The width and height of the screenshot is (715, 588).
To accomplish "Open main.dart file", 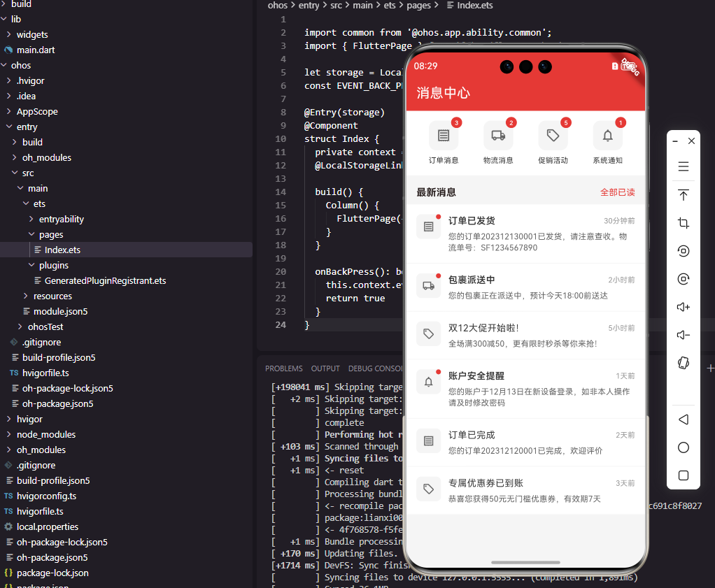I will pyautogui.click(x=36, y=50).
